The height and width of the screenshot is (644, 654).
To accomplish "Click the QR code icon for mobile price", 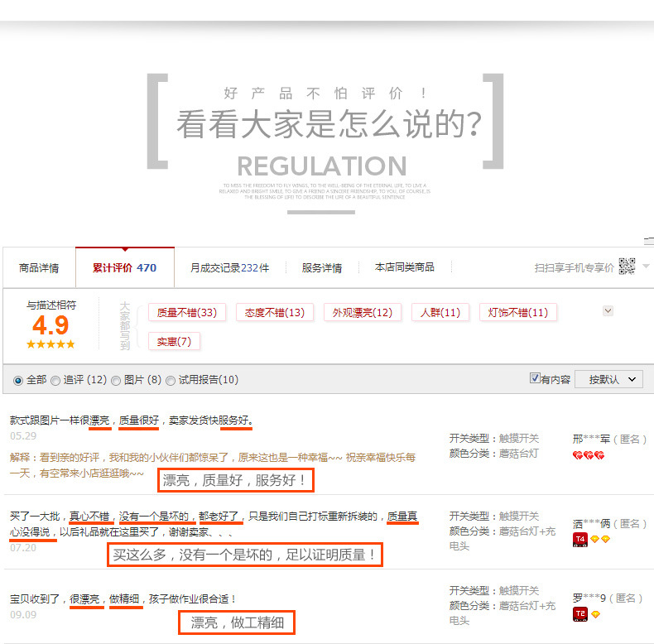I will pos(627,267).
